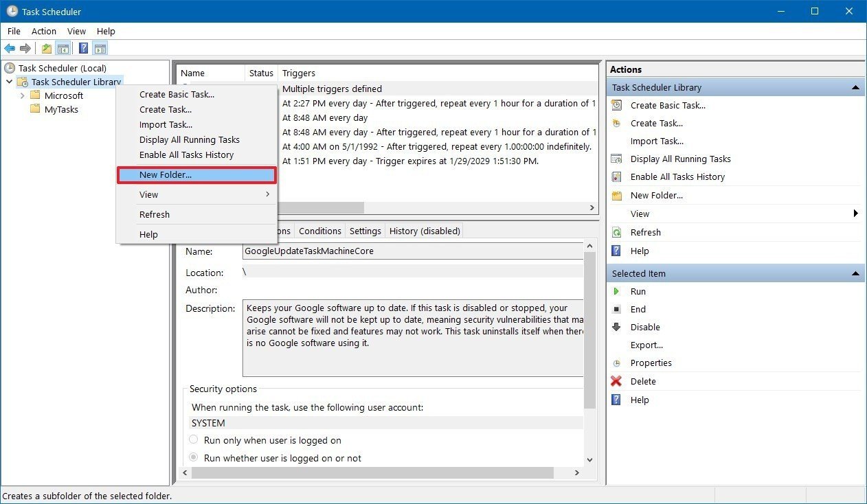This screenshot has height=504, width=867.
Task: Click the Back arrow toolbar icon
Action: pyautogui.click(x=10, y=48)
